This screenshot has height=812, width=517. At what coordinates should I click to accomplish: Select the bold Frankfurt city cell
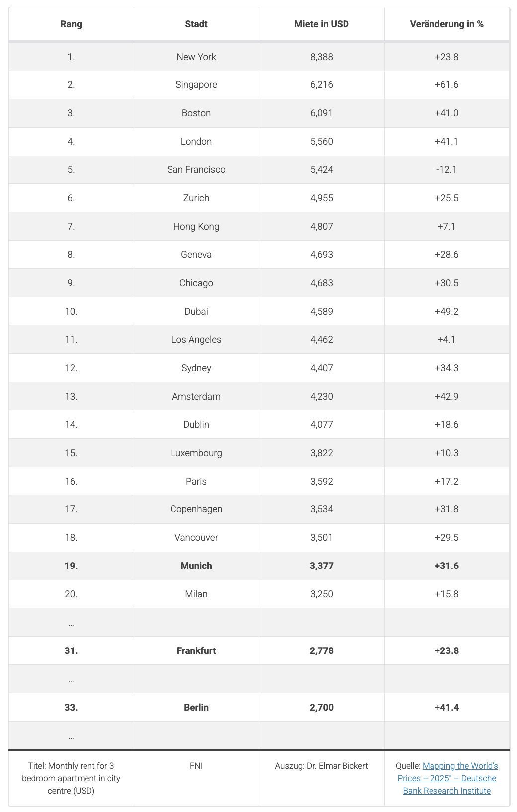196,650
